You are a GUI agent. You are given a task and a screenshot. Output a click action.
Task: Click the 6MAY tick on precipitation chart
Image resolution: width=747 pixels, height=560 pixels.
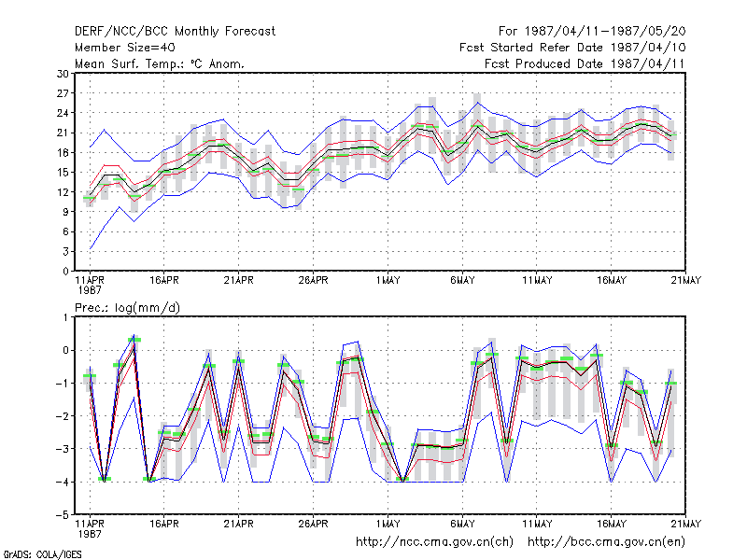(x=462, y=524)
